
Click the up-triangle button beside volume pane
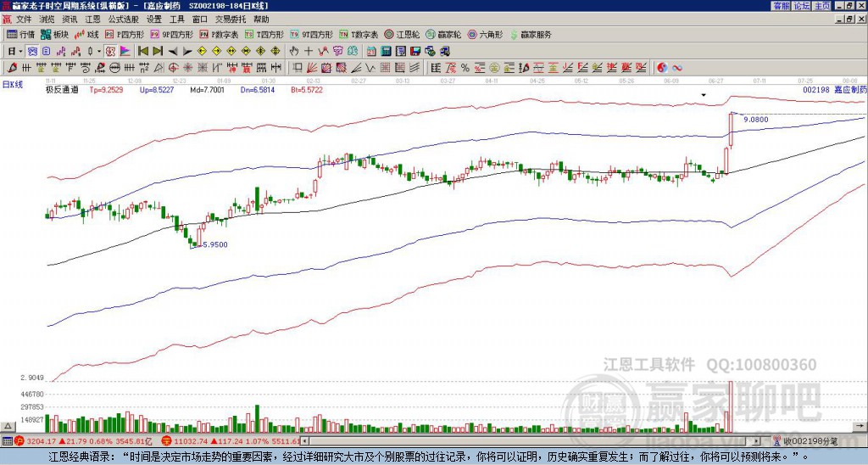7,426
